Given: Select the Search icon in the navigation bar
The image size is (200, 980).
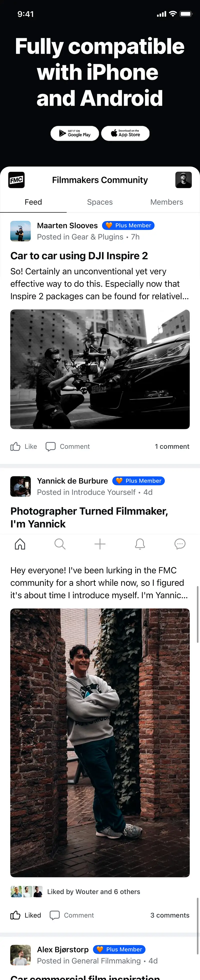Looking at the screenshot, I should 60,544.
